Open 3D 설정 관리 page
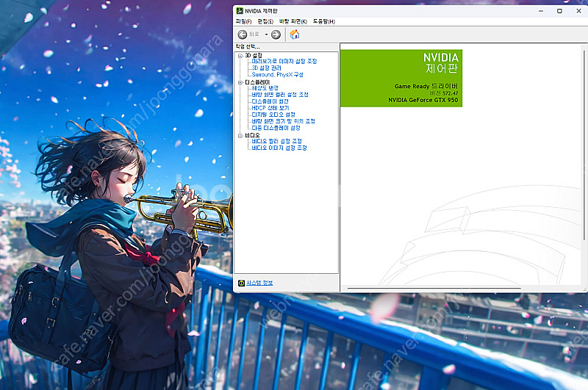 click(266, 68)
